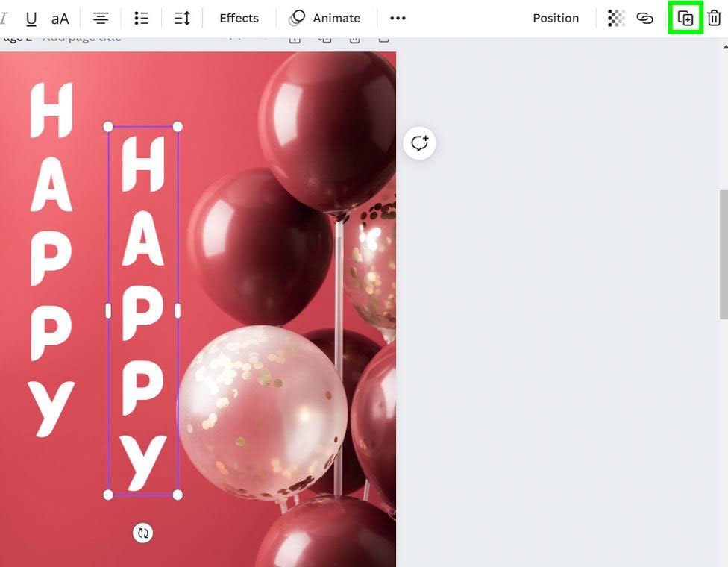Duplicate the selected text element
Image resolution: width=728 pixels, height=567 pixels.
[685, 19]
